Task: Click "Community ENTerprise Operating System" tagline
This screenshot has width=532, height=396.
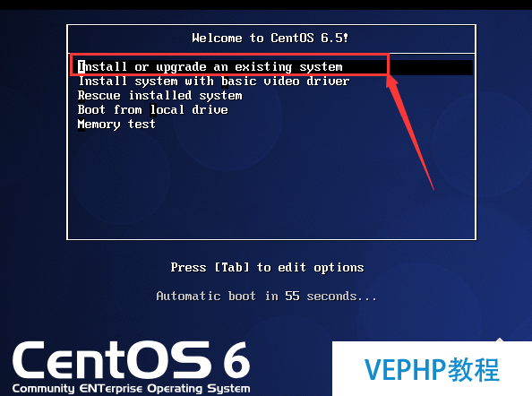Action: (132, 389)
